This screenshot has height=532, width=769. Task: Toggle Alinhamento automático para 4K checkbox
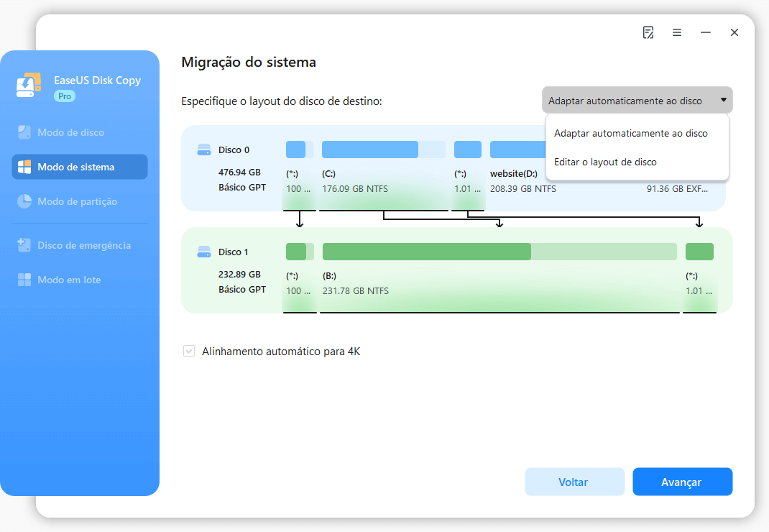pyautogui.click(x=189, y=352)
